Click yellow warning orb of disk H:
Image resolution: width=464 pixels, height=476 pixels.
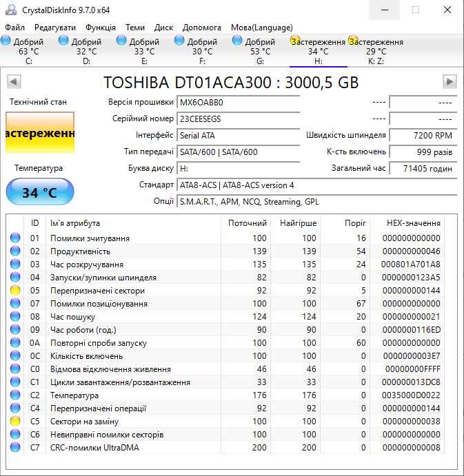pyautogui.click(x=295, y=41)
